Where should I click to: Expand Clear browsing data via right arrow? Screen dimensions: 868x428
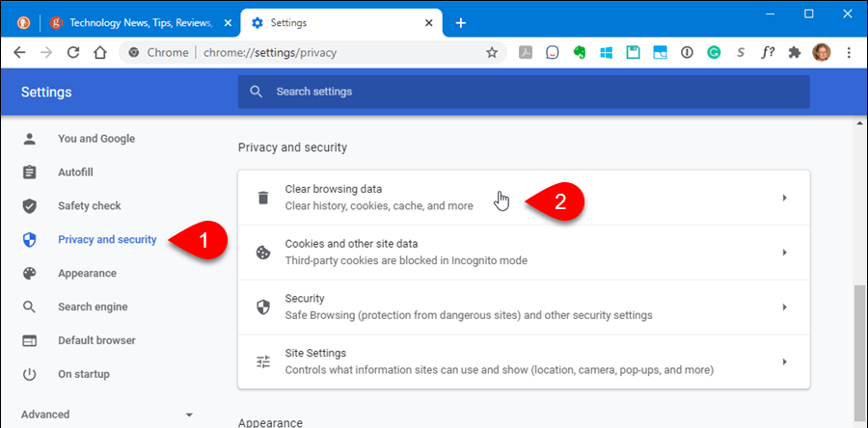784,198
